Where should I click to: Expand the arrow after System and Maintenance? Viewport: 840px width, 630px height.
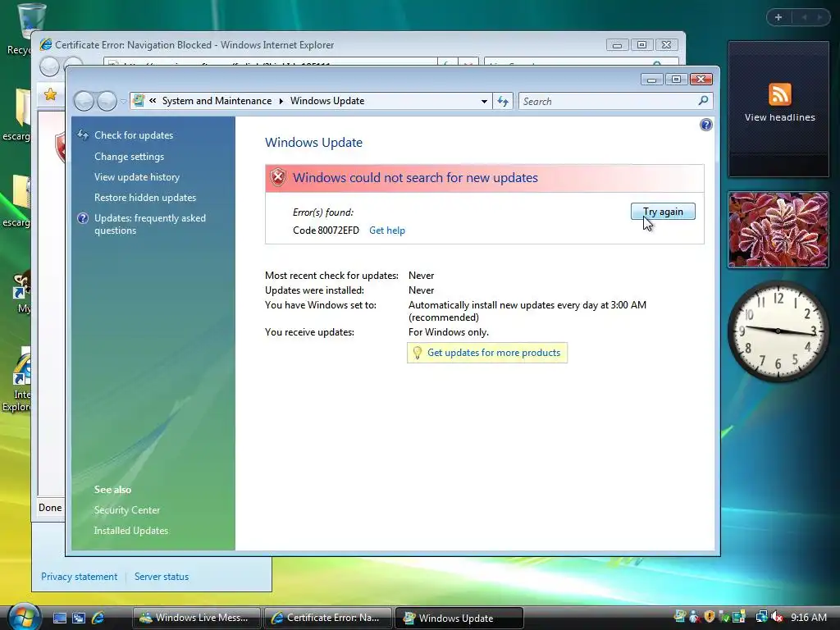coord(281,101)
